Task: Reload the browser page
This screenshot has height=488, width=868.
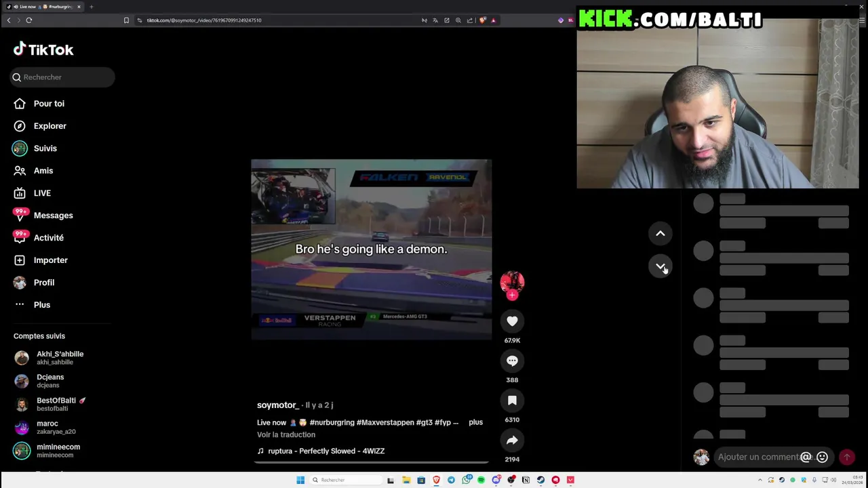Action: pyautogui.click(x=29, y=20)
